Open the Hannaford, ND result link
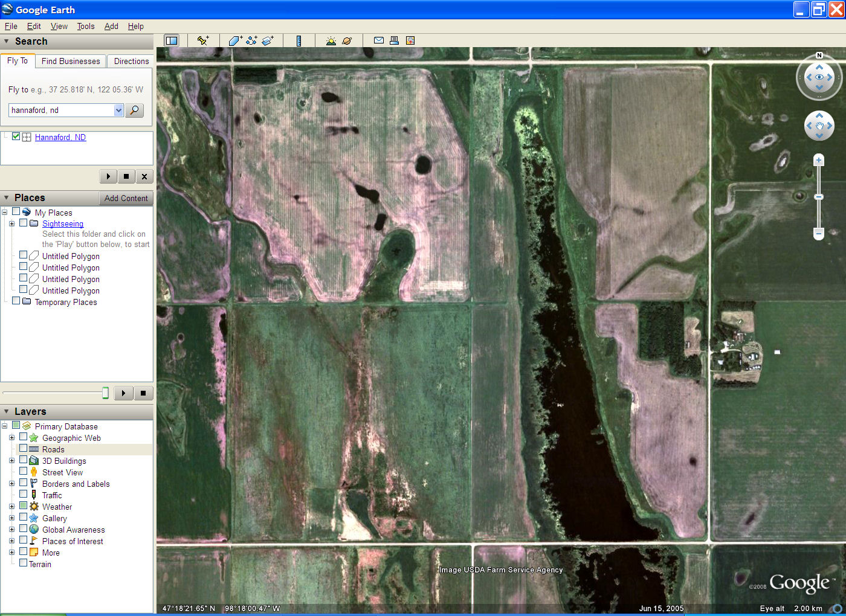 (x=60, y=137)
